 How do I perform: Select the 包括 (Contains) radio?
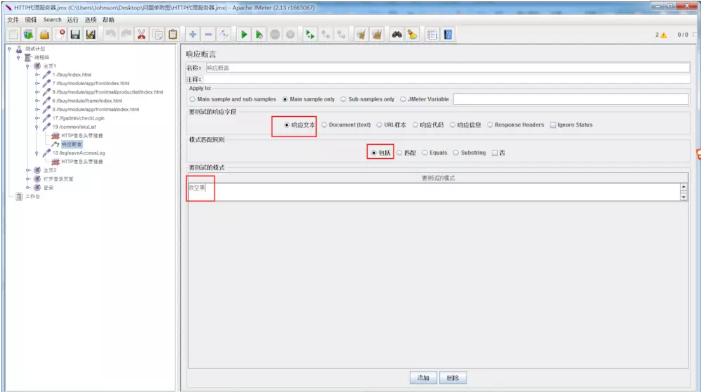click(x=374, y=153)
